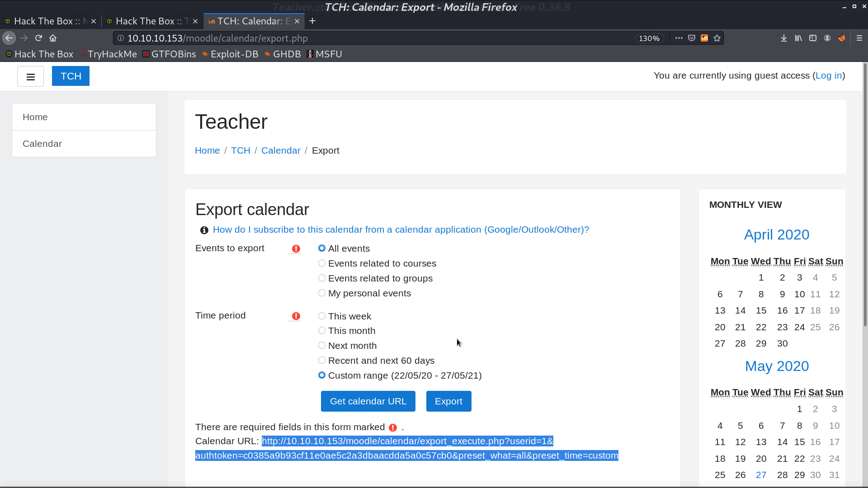Image resolution: width=868 pixels, height=488 pixels.
Task: Open the GTFOBins bookmark
Action: [169, 54]
